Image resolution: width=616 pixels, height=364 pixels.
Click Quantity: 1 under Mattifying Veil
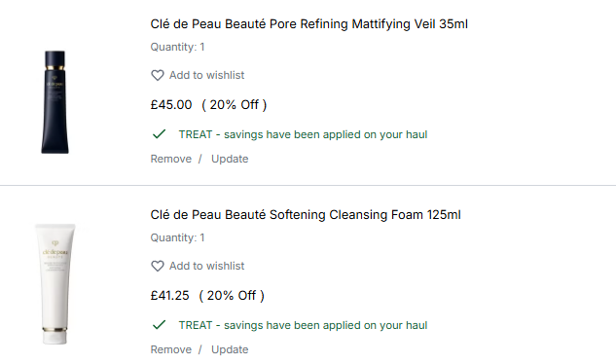[x=177, y=47]
